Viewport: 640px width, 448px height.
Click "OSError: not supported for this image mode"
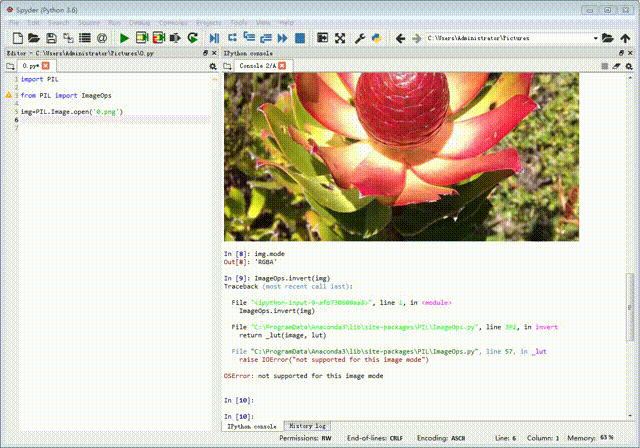click(303, 376)
